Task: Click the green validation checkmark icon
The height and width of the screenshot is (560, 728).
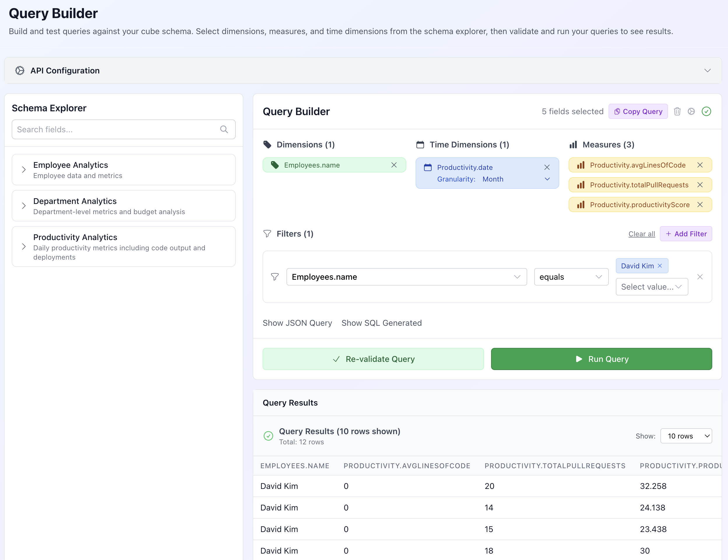Action: click(x=706, y=111)
